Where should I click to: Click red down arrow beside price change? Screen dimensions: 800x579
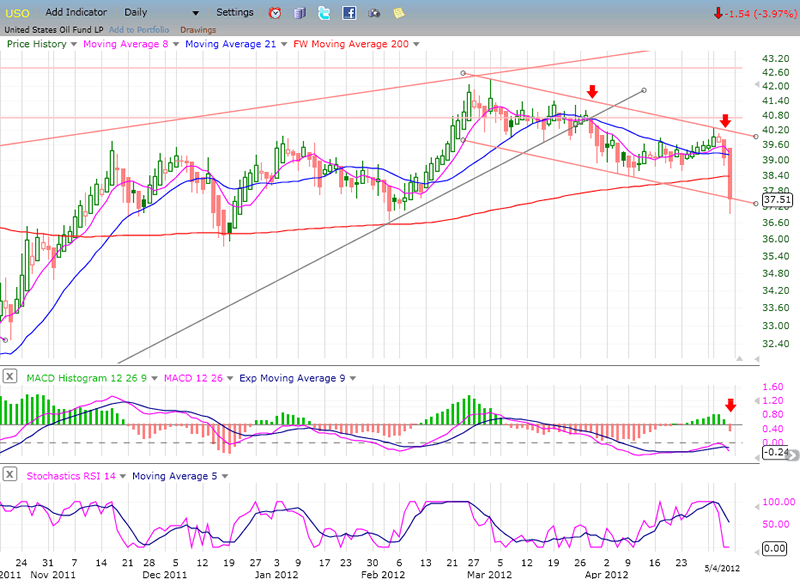tap(719, 13)
